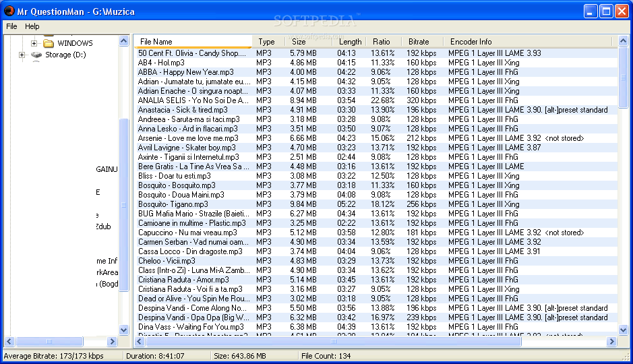Click Size 643.86 MB status field

click(254, 356)
